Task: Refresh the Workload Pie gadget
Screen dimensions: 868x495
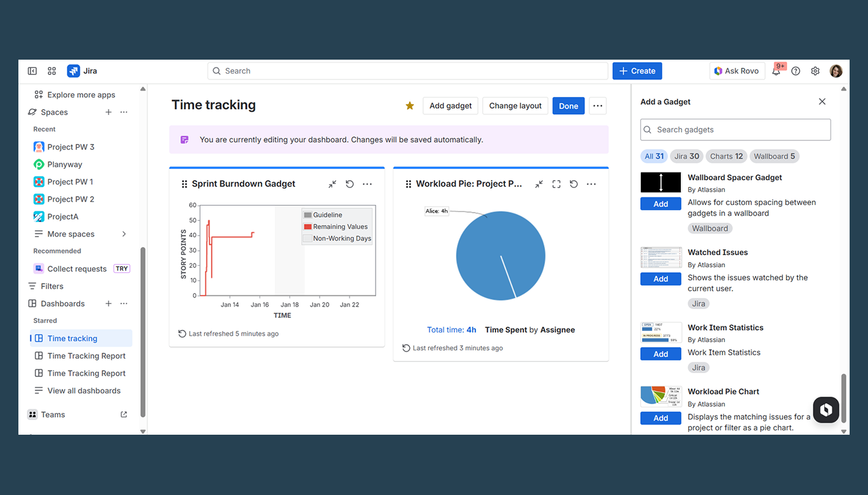Action: pyautogui.click(x=574, y=184)
